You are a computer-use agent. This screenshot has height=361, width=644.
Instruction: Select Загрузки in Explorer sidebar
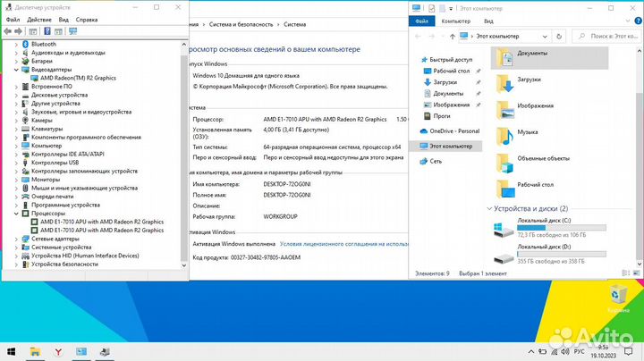pyautogui.click(x=440, y=82)
